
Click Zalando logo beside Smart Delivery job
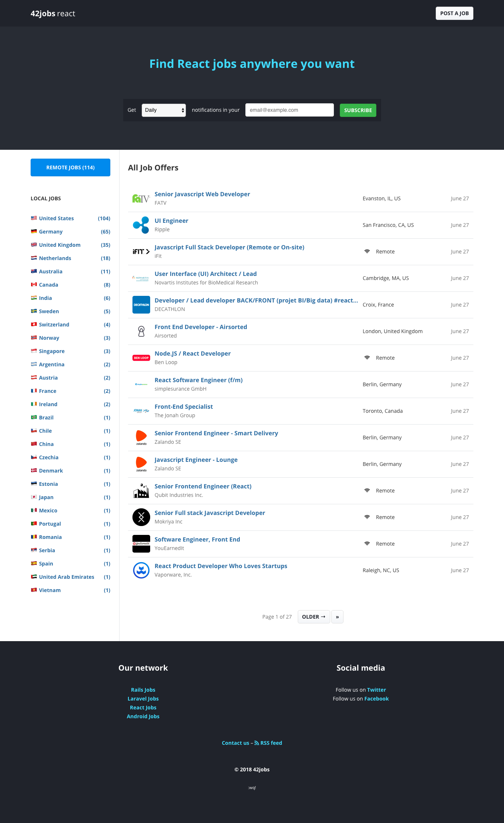click(141, 438)
